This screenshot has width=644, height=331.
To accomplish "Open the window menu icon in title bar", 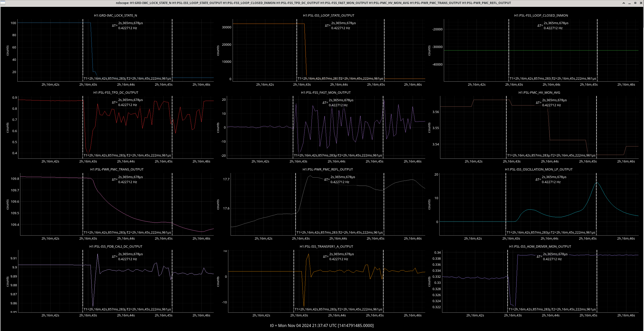I will 3,3.
